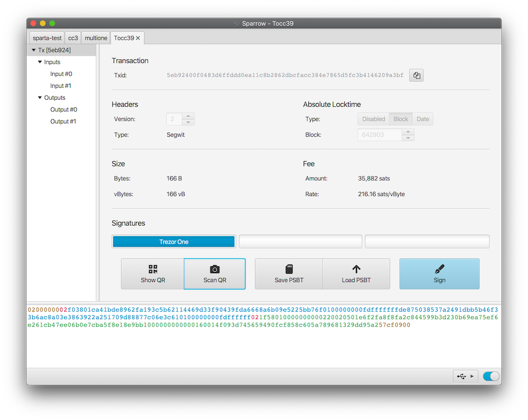Collapse the Inputs tree node
Image resolution: width=528 pixels, height=420 pixels.
point(40,62)
